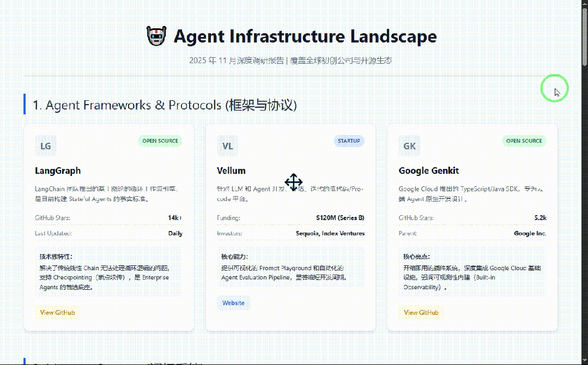Click the 核心能力 heading in Vellum card
Image resolution: width=588 pixels, height=365 pixels.
[234, 257]
